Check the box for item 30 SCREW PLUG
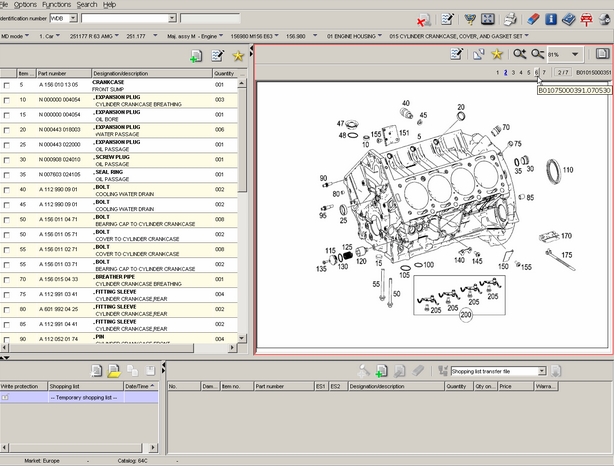Screen dimensions: 615x467 [7, 160]
